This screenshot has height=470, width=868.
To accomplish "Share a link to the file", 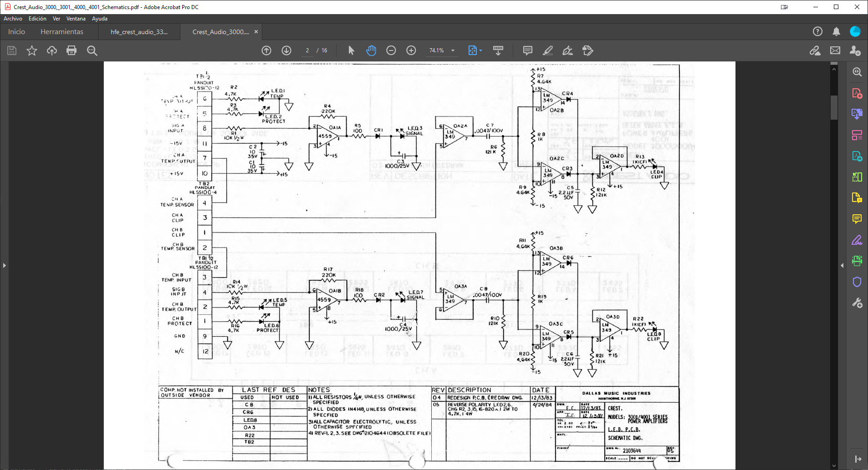I will pos(815,51).
